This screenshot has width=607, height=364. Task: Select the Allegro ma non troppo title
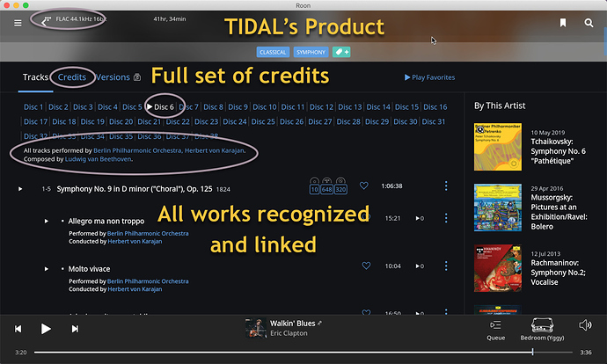[x=106, y=221]
